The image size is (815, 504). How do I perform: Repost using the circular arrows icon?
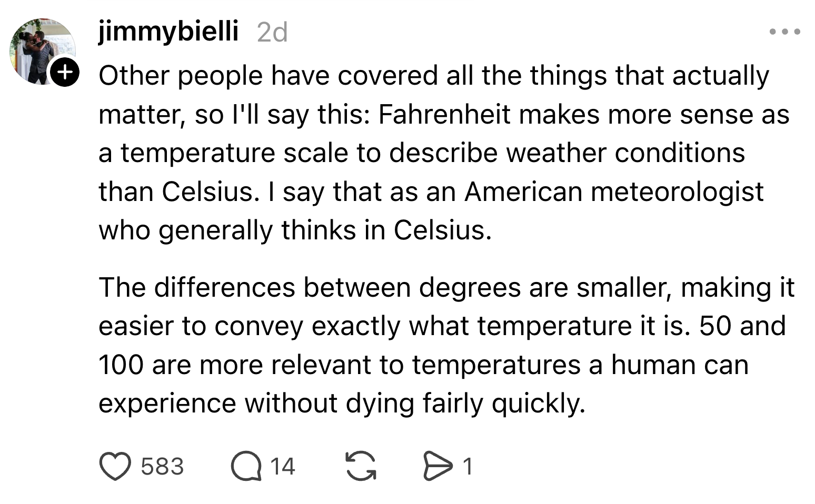coord(361,467)
